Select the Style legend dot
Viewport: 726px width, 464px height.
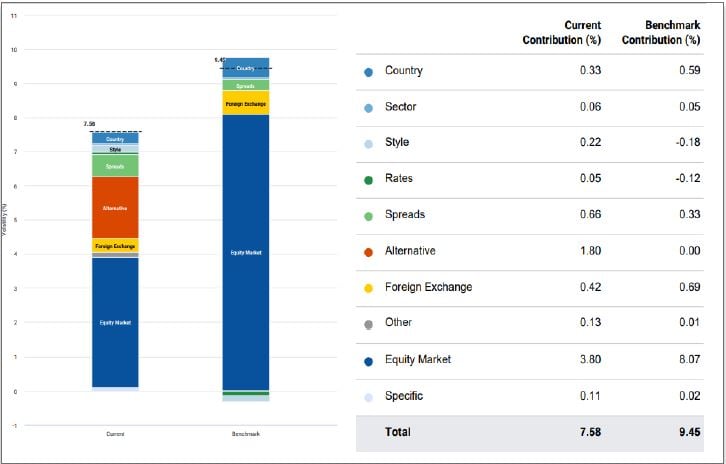click(369, 143)
